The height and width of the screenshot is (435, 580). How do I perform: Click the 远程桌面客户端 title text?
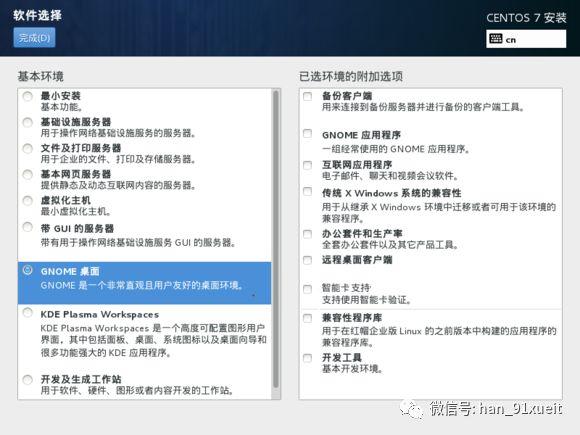pos(357,260)
